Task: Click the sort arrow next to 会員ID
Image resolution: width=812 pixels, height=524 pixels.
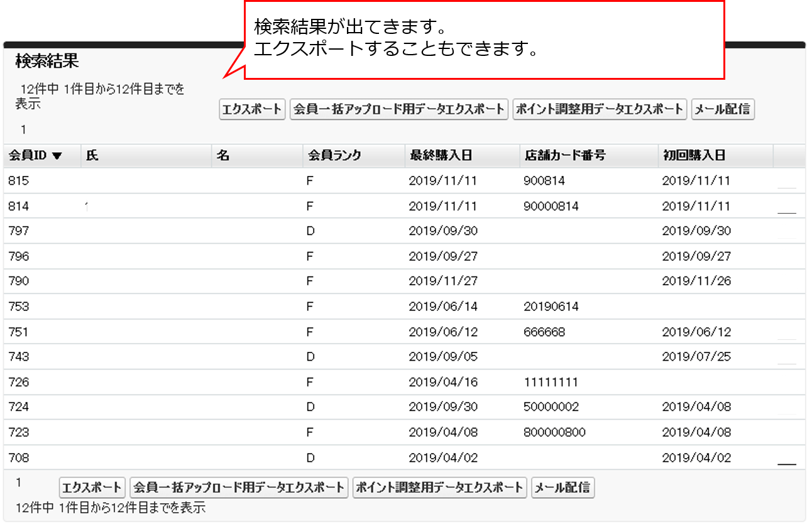Action: (x=57, y=156)
